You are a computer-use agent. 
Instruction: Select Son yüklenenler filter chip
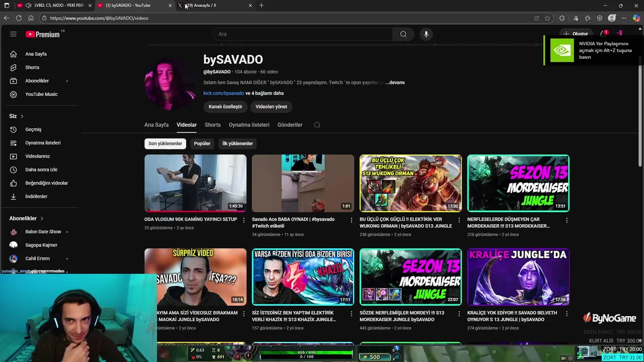(165, 143)
